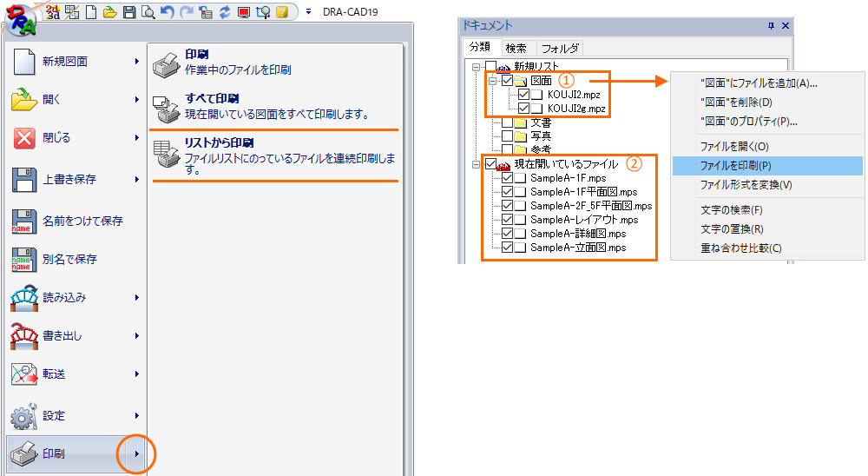Click the new blank drawing icon

(x=92, y=12)
